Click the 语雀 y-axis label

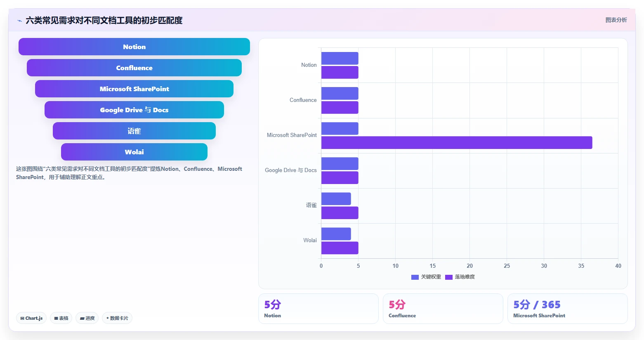pos(311,205)
